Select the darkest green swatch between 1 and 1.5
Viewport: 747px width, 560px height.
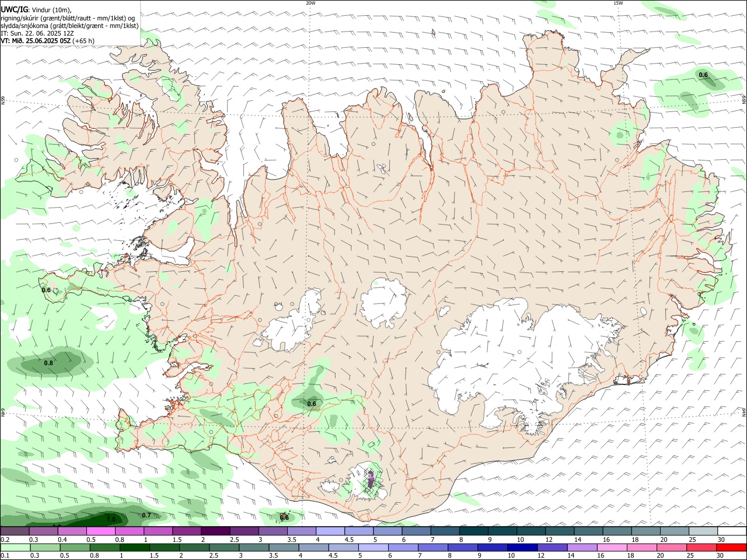pos(134,548)
